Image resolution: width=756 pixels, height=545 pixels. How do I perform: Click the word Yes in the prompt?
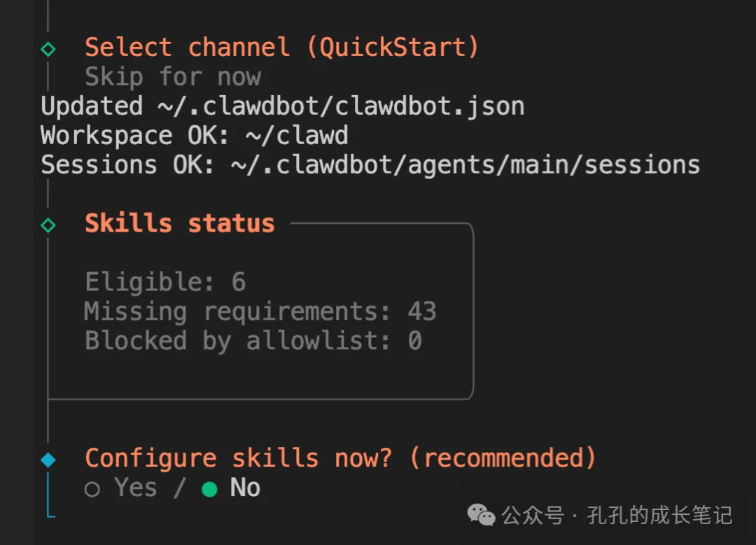136,488
